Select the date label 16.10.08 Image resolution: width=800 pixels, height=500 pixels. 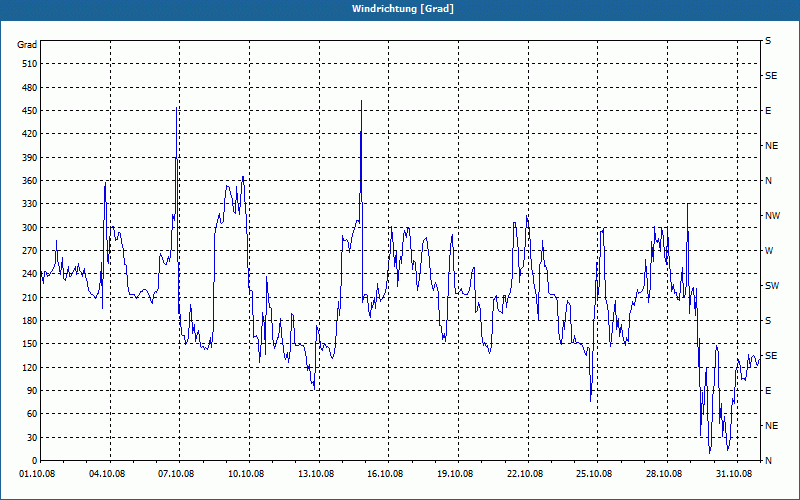(x=386, y=474)
